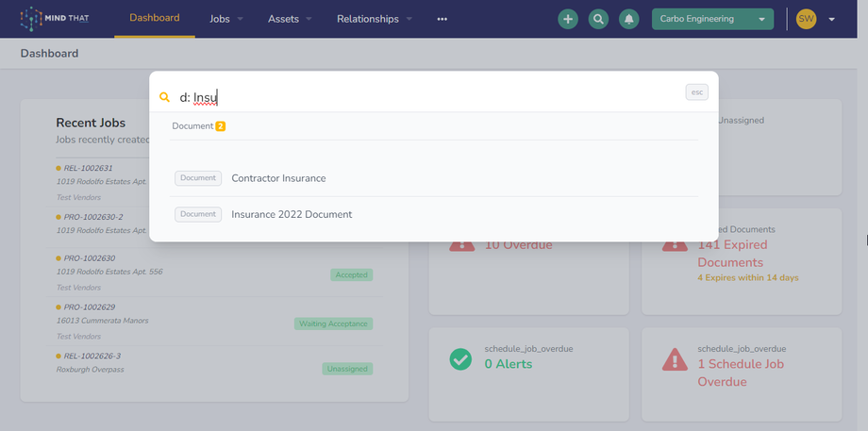Open the 10 Overdue card link

[518, 244]
